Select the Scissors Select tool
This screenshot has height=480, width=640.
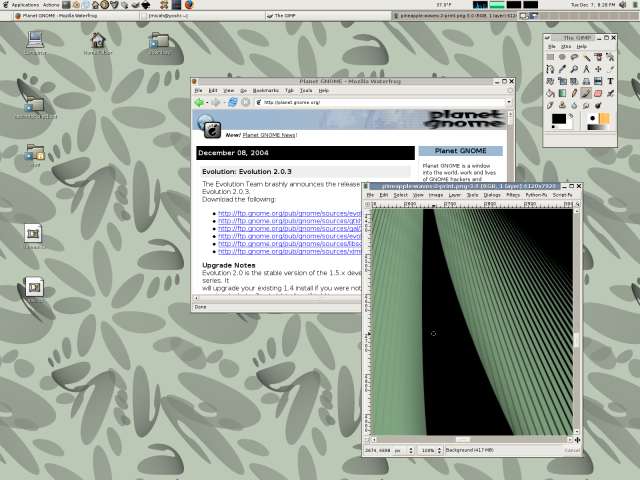[x=610, y=57]
